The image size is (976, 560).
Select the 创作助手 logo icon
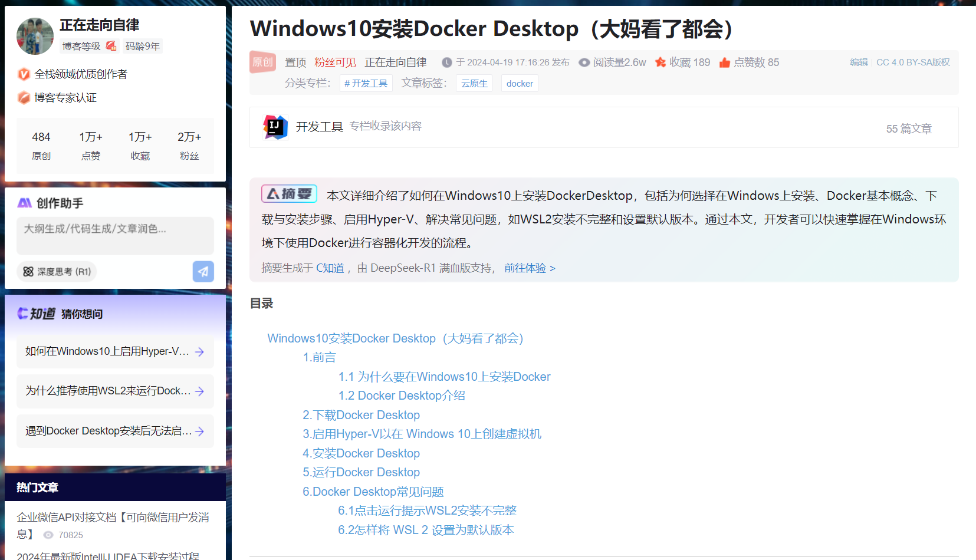point(25,203)
